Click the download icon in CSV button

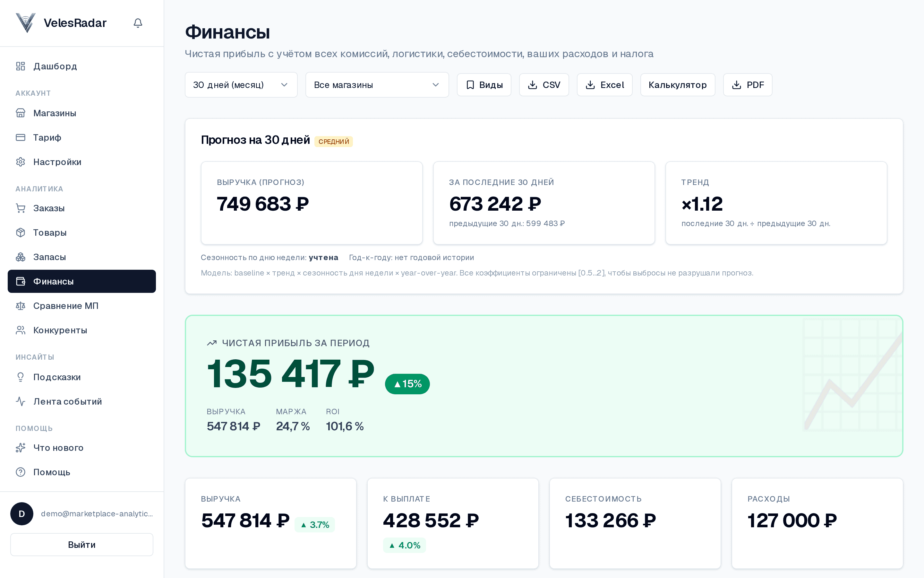[533, 85]
